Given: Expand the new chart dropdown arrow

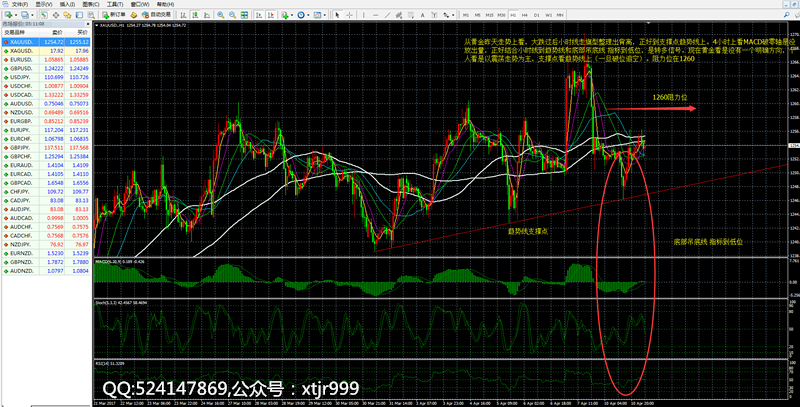Looking at the screenshot, I should tap(16, 15).
